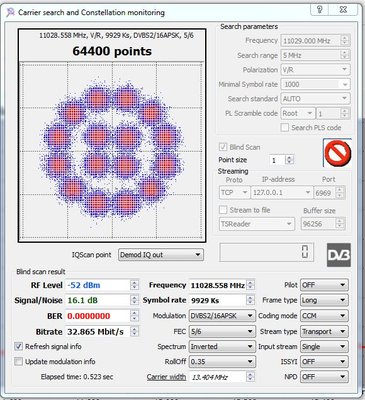Click the help question mark button
This screenshot has width=365, height=400.
pyautogui.click(x=319, y=10)
